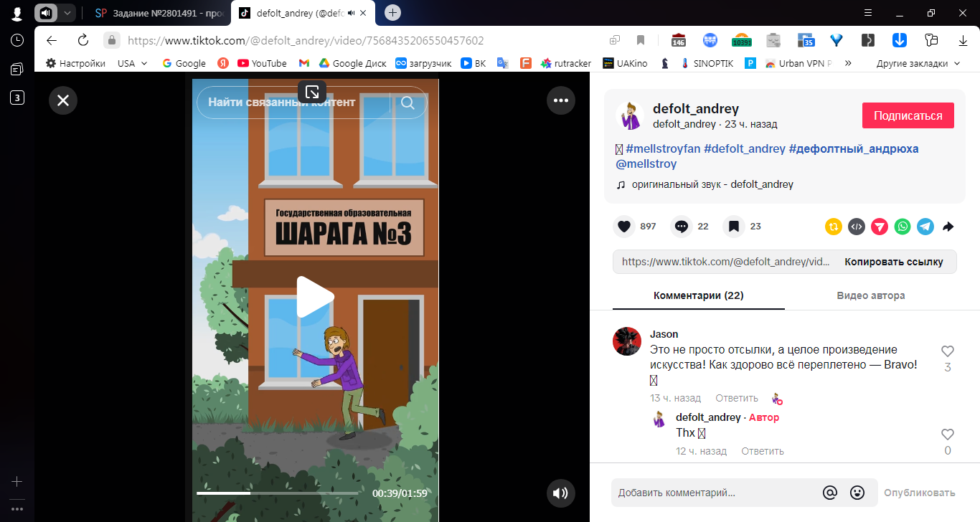Screen dimensions: 980x522
Task: Click the search magnifier in the video search box
Action: coord(407,103)
